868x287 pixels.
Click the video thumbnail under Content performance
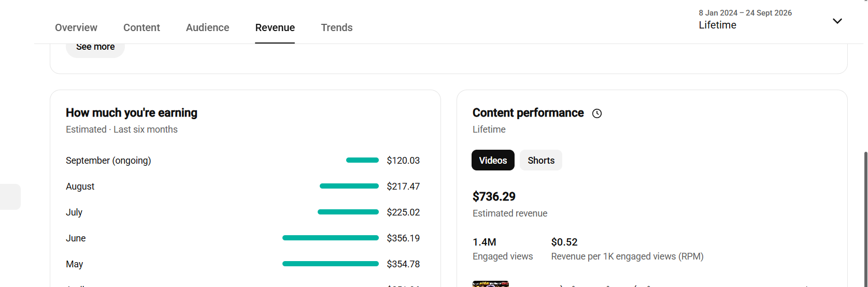(491, 284)
